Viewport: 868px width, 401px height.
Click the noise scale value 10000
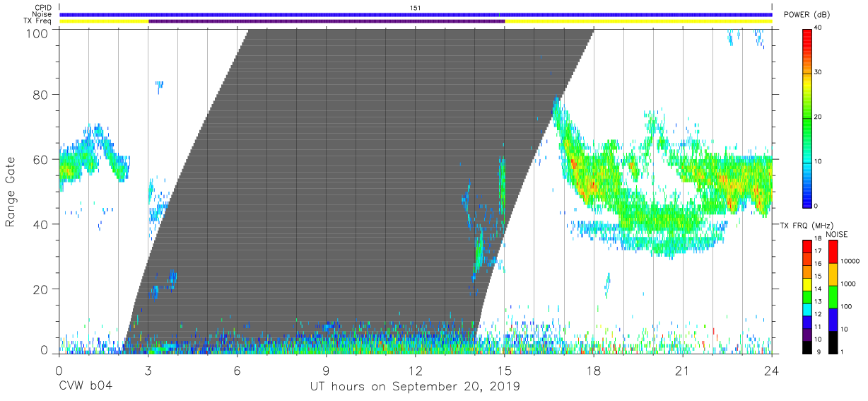pyautogui.click(x=850, y=261)
